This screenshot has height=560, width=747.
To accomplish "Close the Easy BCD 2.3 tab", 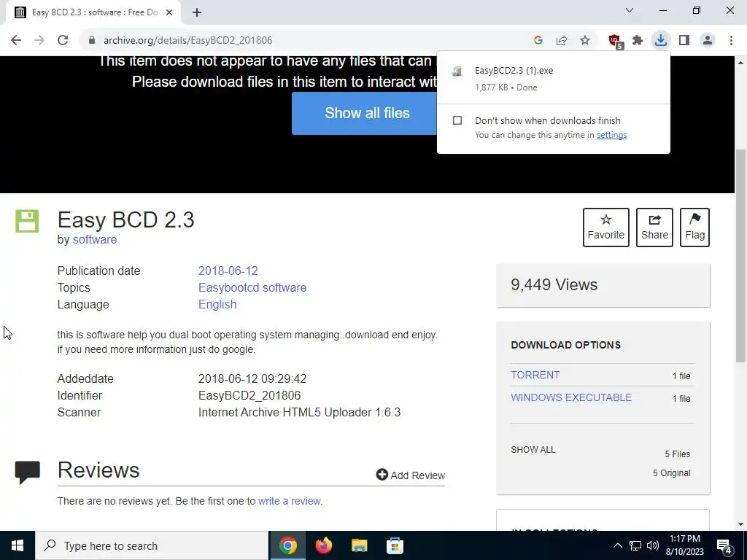I will [x=169, y=12].
